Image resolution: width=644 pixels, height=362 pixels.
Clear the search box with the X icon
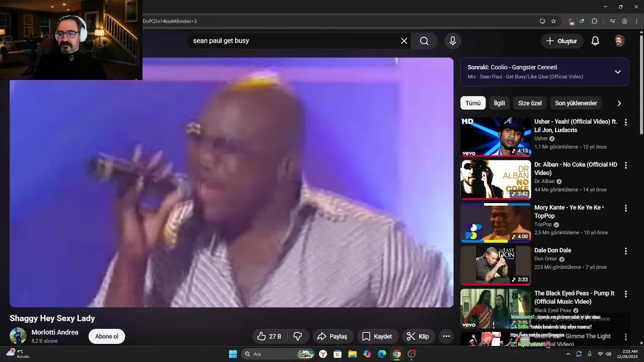404,41
